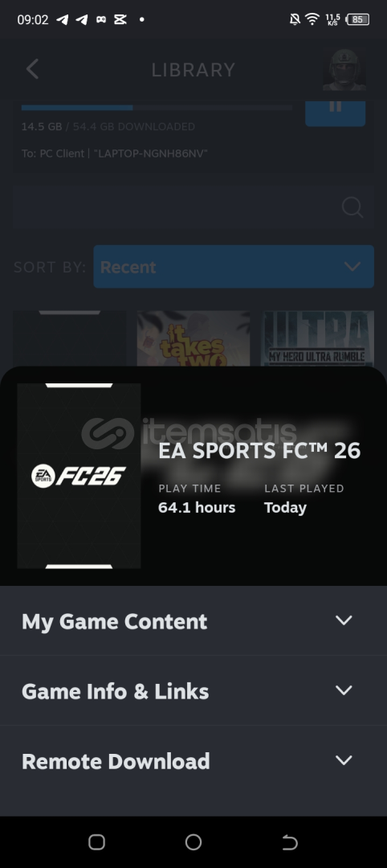
Task: Click the library search field
Action: pos(193,207)
